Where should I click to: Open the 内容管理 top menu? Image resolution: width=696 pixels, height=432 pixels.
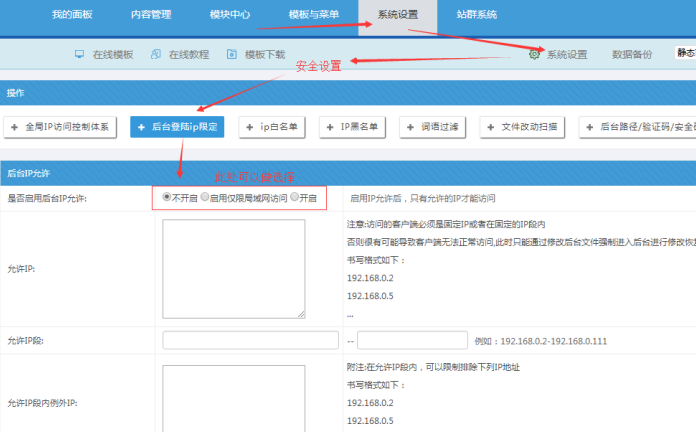point(151,15)
